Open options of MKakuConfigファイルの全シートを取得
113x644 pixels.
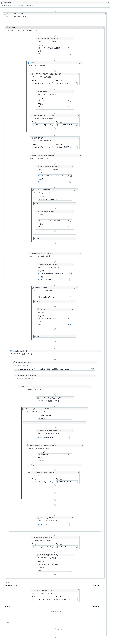tap(73, 398)
